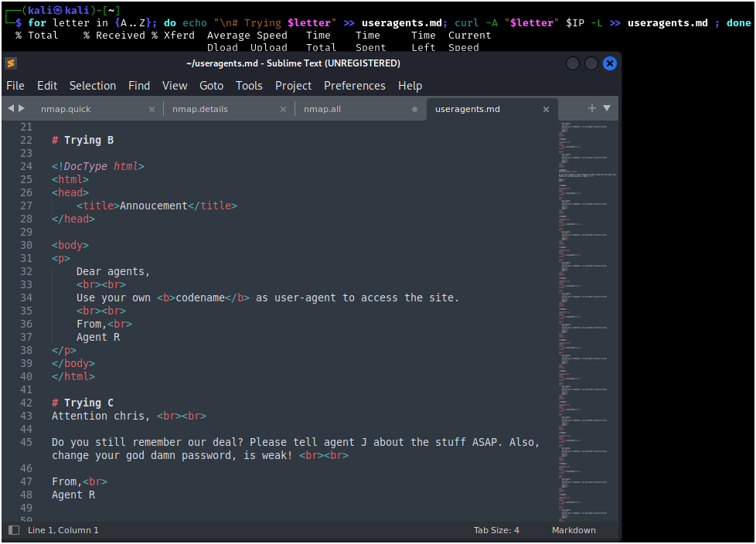Open the Markdown syntax selector
The height and width of the screenshot is (544, 756).
click(574, 530)
